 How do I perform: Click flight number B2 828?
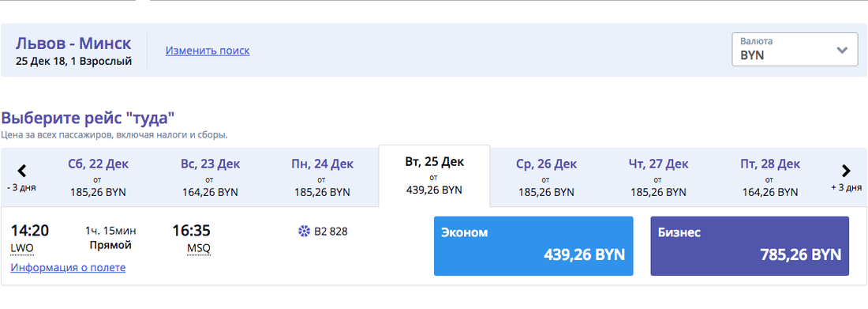point(331,232)
